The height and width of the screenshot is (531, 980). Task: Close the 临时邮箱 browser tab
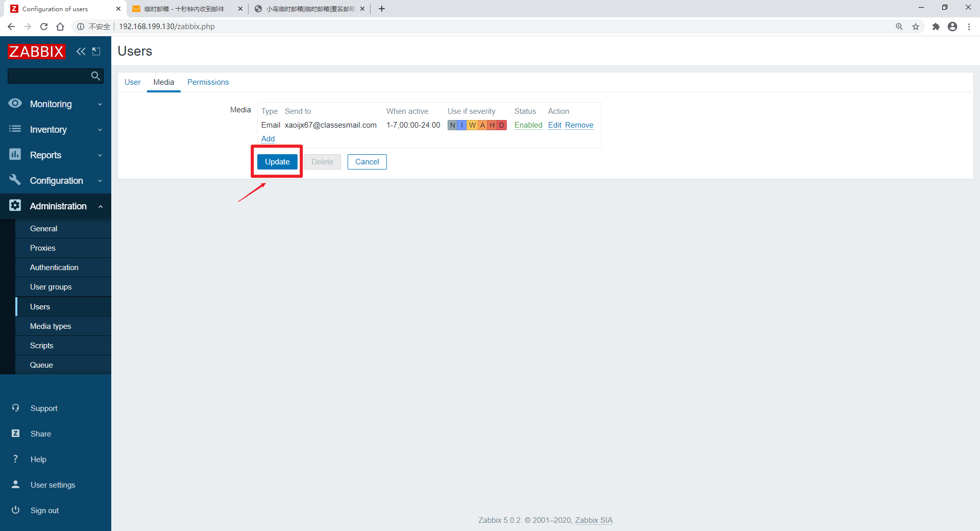click(x=240, y=9)
